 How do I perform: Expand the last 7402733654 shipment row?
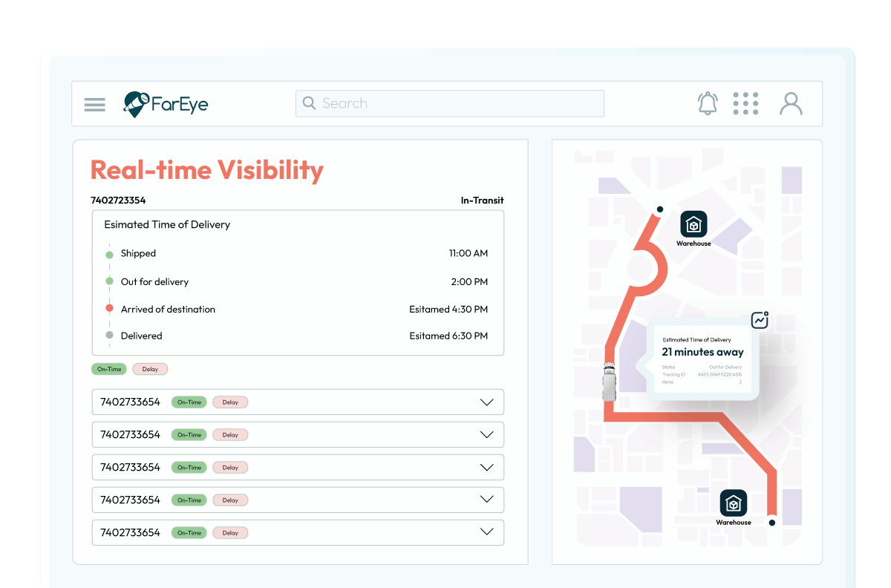pyautogui.click(x=486, y=532)
